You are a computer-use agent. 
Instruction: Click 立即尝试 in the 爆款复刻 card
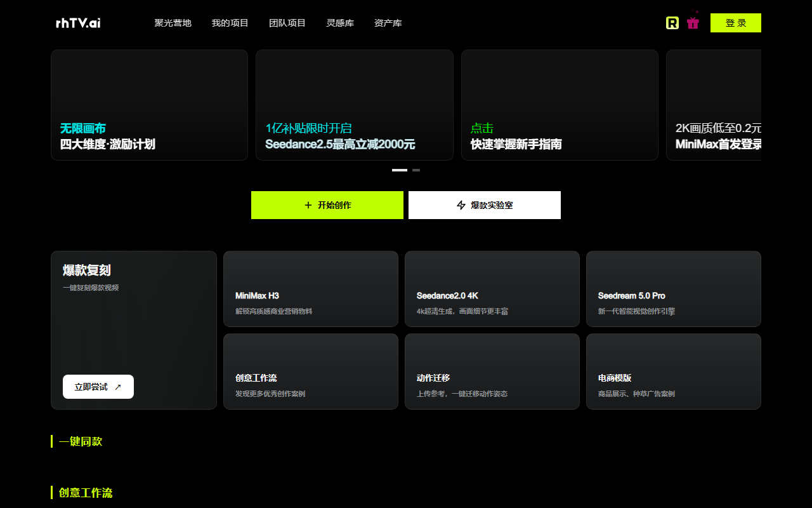(x=98, y=387)
